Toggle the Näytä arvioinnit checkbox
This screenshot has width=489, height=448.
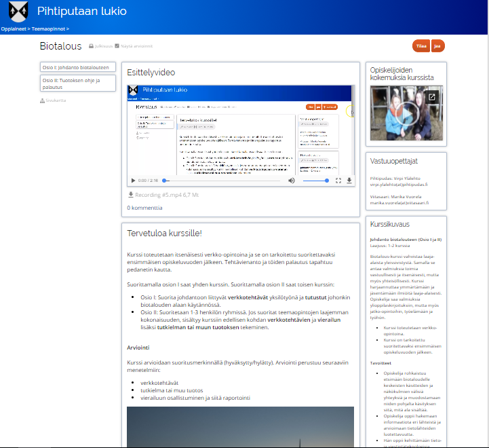(117, 46)
